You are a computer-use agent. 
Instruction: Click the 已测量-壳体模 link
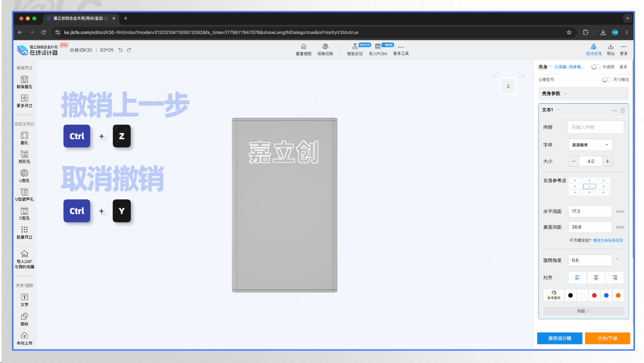point(570,66)
